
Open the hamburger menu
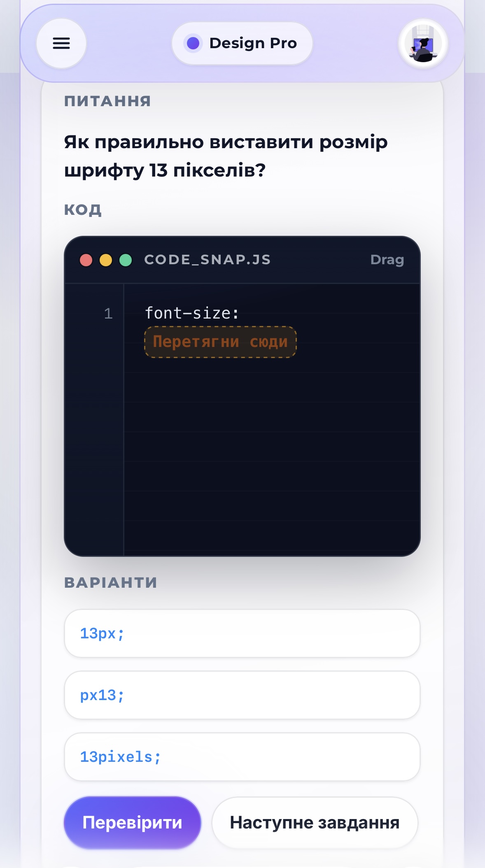(61, 43)
